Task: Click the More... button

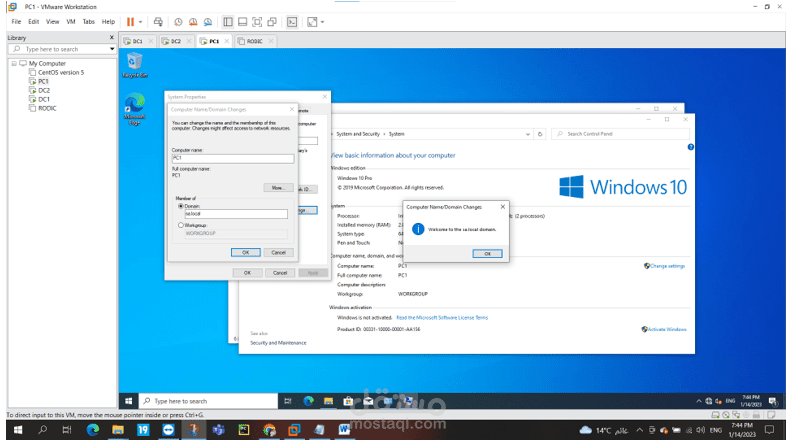Action: click(278, 188)
